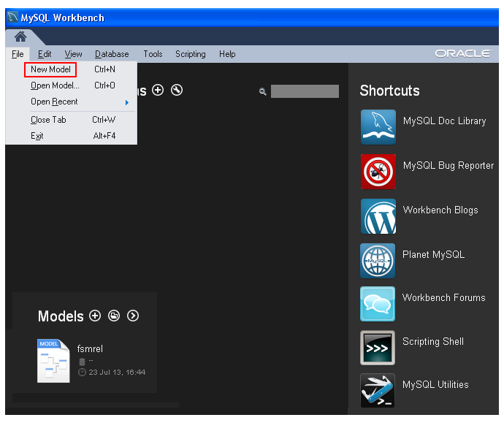Click the plus icon beside Models
504x431 pixels.
[94, 316]
